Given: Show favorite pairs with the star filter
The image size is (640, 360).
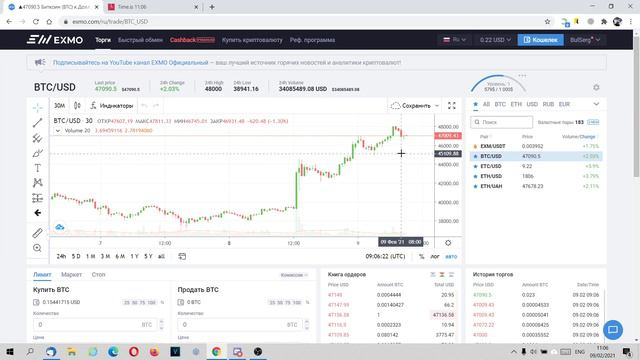Looking at the screenshot, I should coord(476,104).
